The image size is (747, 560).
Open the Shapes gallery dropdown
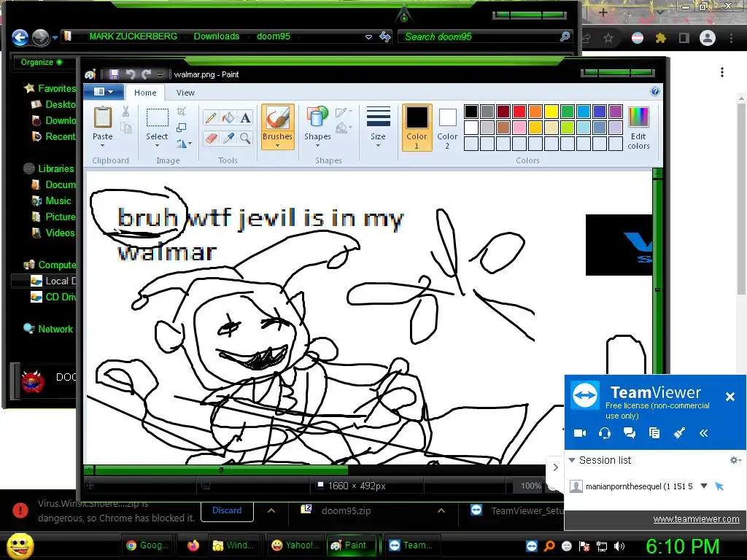pos(317,145)
